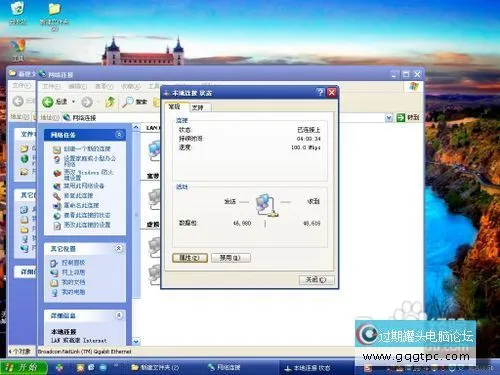This screenshot has width=500, height=375.
Task: Click the green Go arrow button (转到)
Action: 400,118
